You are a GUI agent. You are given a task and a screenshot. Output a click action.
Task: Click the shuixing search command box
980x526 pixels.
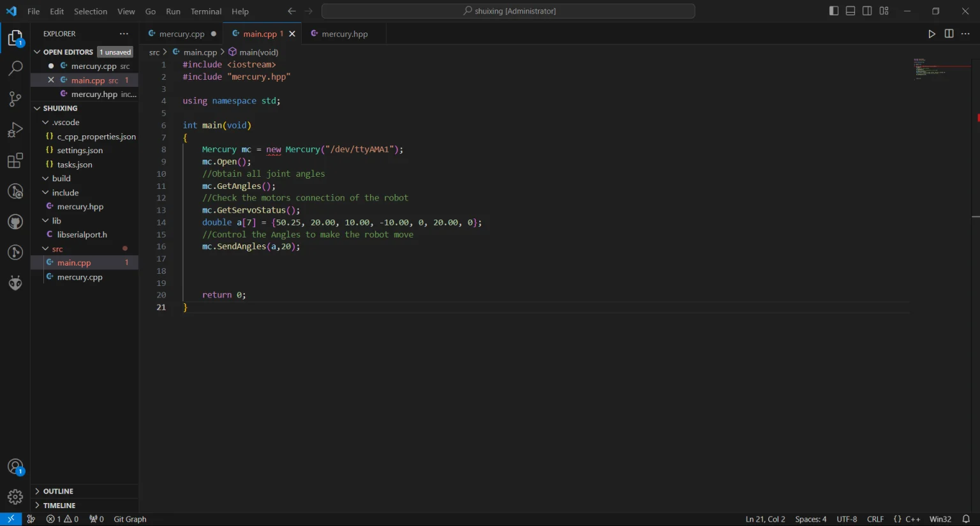coord(509,11)
